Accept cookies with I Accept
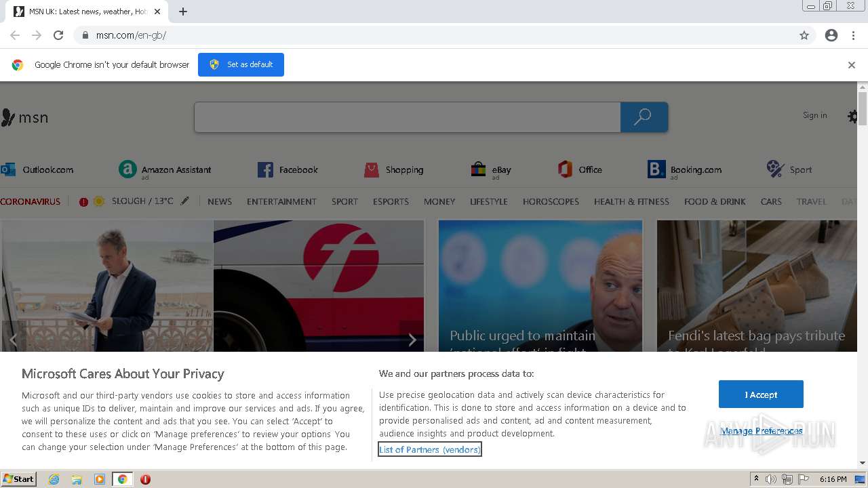868x488 pixels. (761, 394)
